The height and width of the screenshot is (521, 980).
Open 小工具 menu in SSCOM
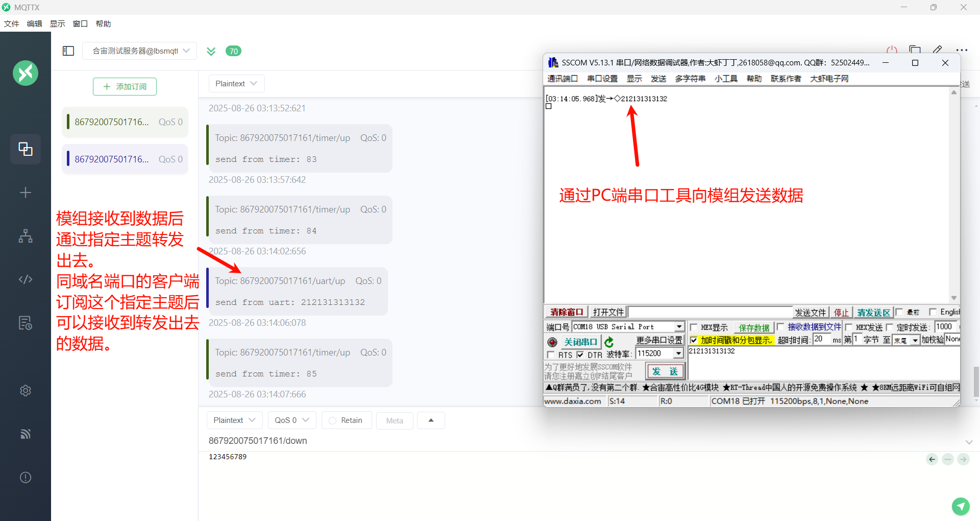click(x=726, y=79)
